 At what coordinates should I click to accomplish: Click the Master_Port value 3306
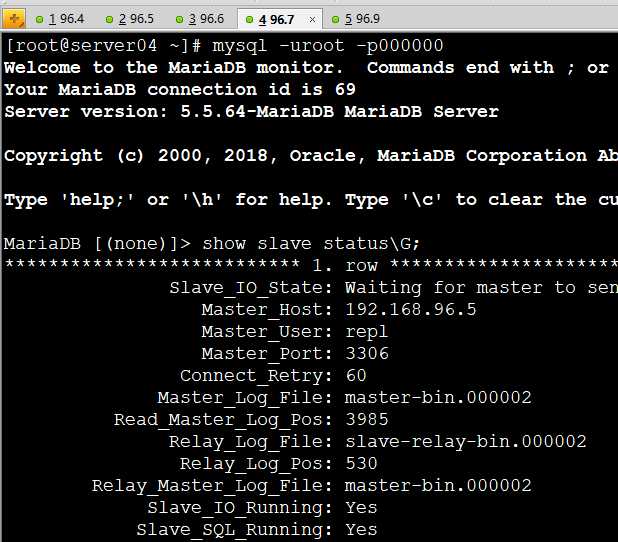point(367,354)
